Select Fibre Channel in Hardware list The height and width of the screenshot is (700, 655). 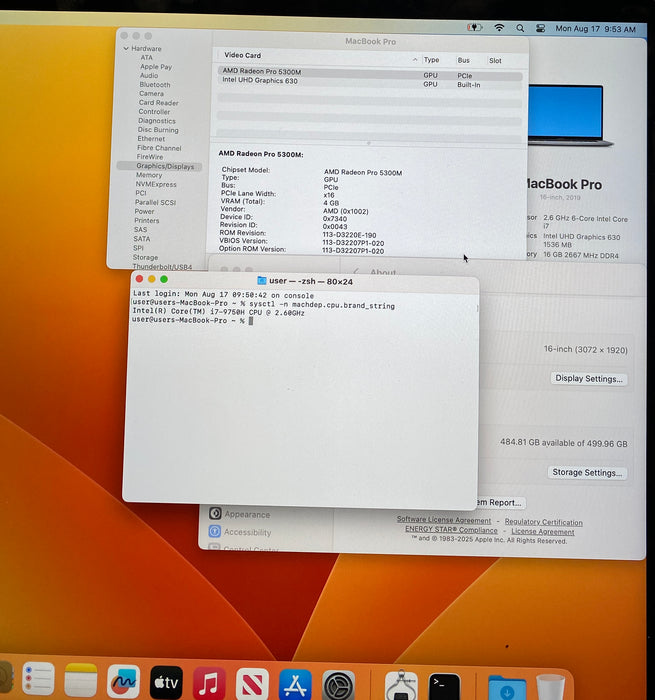[x=159, y=148]
